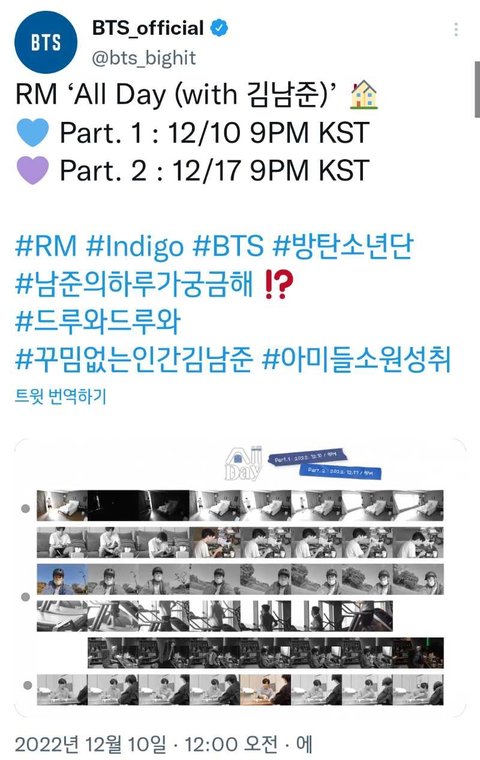This screenshot has width=480, height=760.
Task: Open the BTS_official display name
Action: [148, 28]
